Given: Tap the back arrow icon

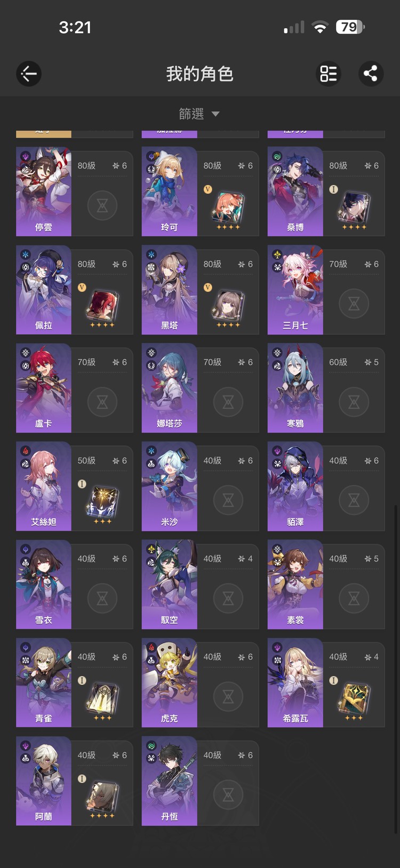Looking at the screenshot, I should click(29, 74).
